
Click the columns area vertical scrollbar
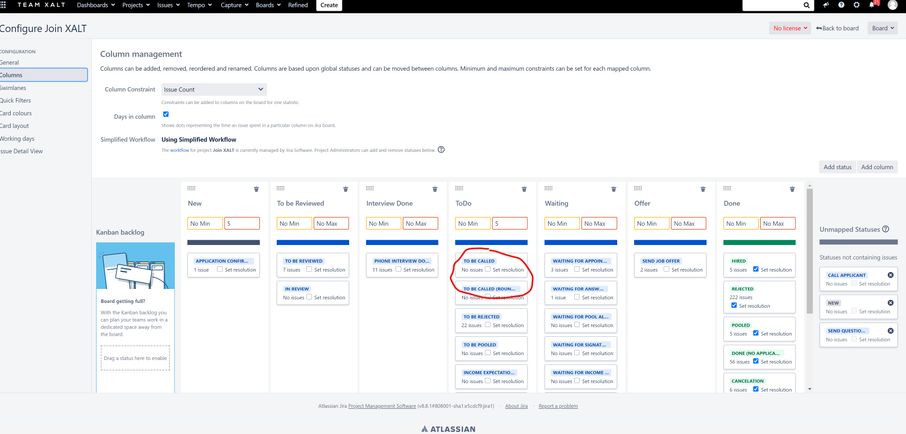810,251
